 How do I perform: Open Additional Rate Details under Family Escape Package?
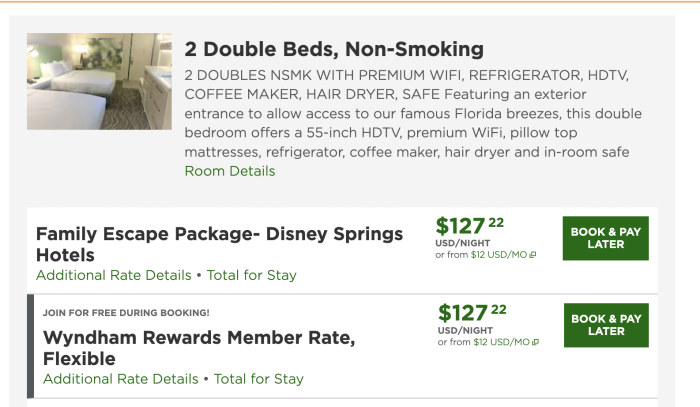[x=113, y=275]
